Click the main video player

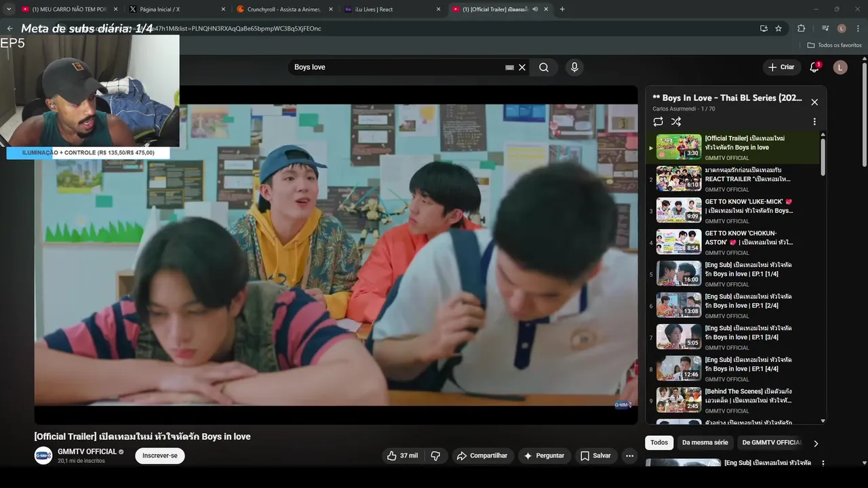[336, 255]
